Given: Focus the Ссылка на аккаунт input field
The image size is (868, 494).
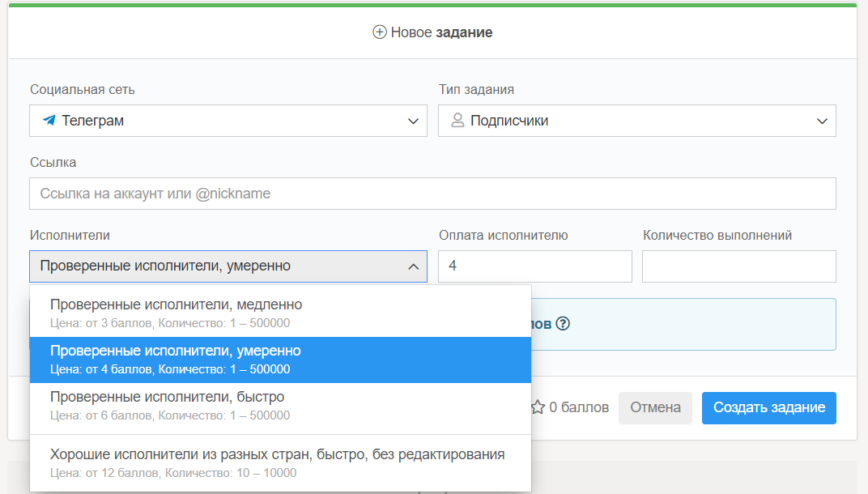Looking at the screenshot, I should click(432, 194).
